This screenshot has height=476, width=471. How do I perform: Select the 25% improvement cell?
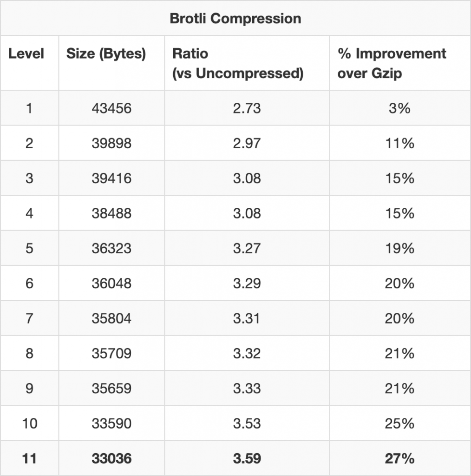click(399, 423)
